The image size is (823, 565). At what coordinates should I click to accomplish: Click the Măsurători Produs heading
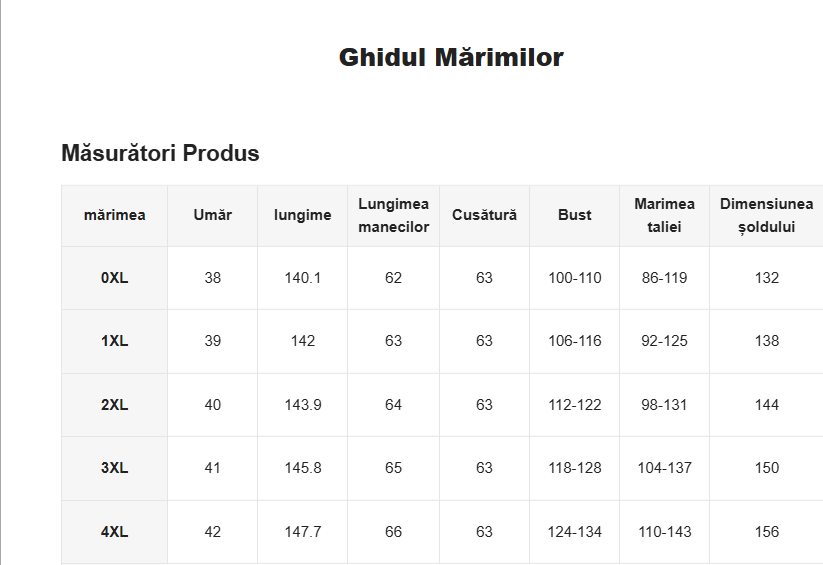160,153
